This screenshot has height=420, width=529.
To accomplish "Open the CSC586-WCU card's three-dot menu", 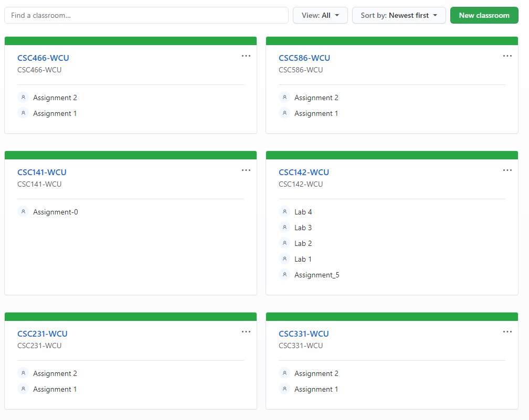I will 507,56.
